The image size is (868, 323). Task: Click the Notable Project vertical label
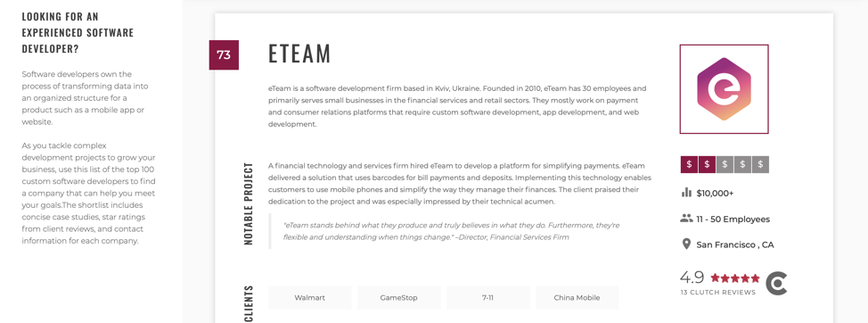(x=249, y=203)
